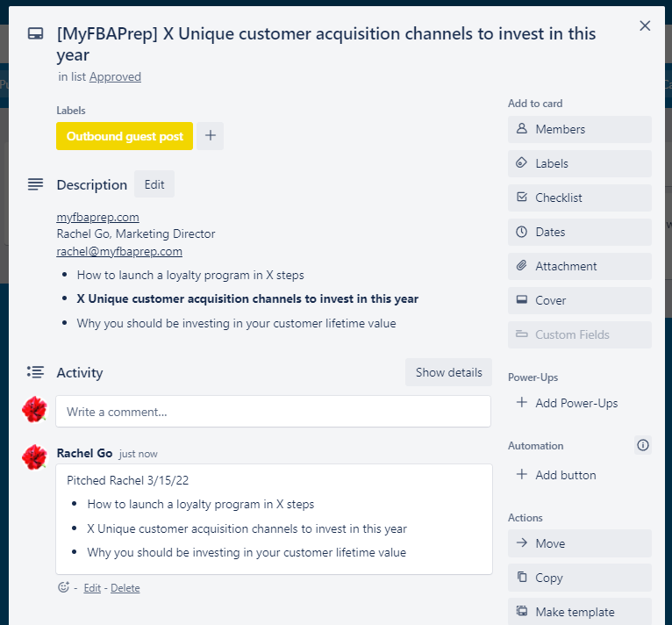Show details of the activity
The image size is (672, 625).
click(448, 372)
